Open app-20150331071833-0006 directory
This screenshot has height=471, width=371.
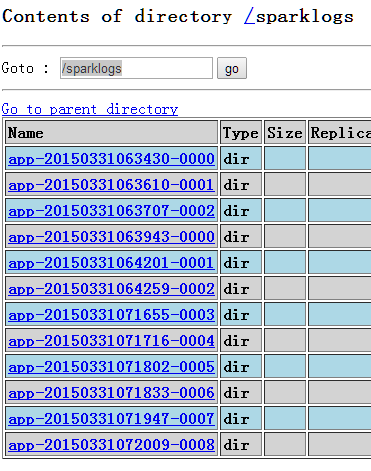click(x=112, y=393)
